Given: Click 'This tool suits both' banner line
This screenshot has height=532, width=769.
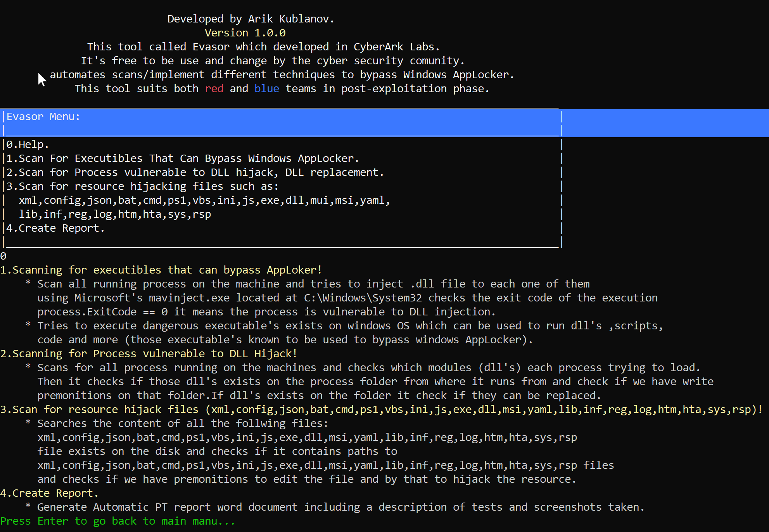Looking at the screenshot, I should (282, 89).
